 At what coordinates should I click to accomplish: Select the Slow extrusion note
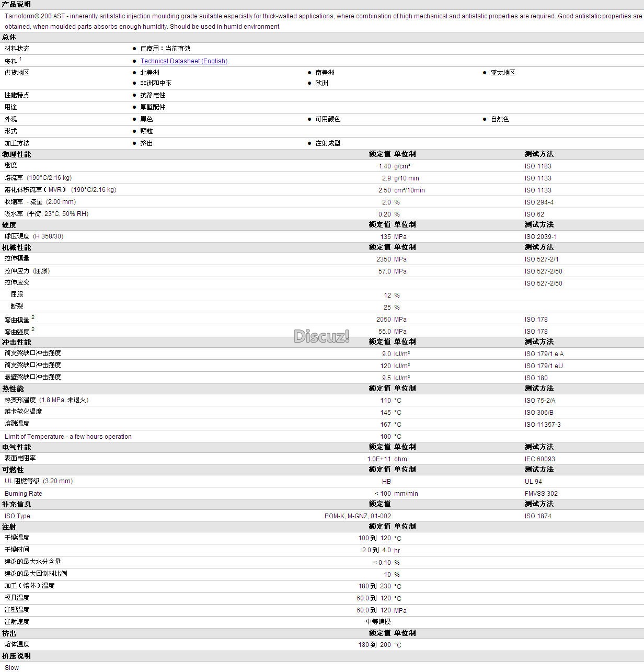(x=11, y=668)
